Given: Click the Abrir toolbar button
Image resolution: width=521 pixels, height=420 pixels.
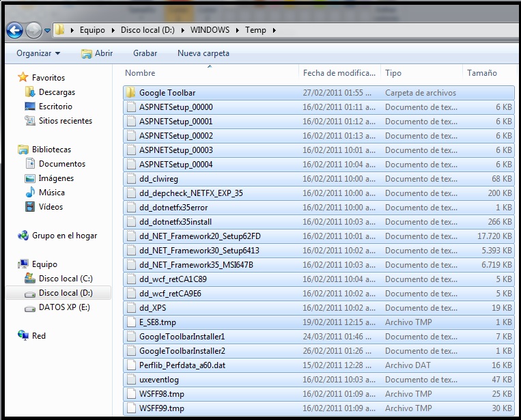Looking at the screenshot, I should [97, 53].
